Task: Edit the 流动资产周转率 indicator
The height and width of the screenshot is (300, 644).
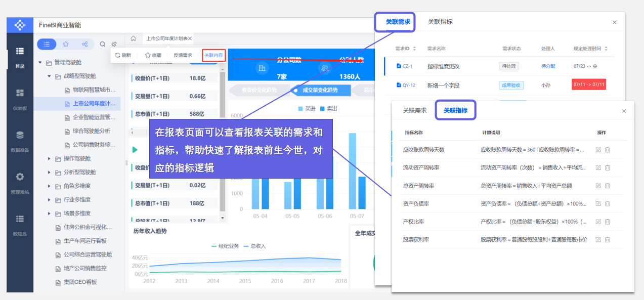Action: point(598,167)
